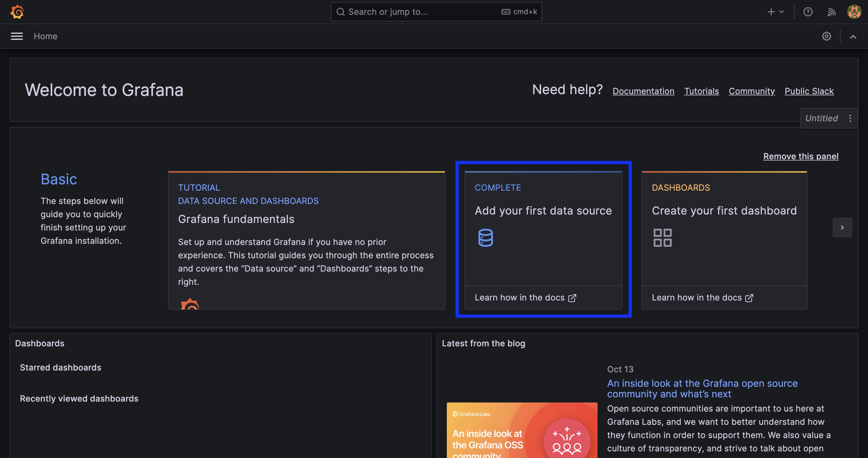Click the dashboards grid icon

[x=662, y=238]
